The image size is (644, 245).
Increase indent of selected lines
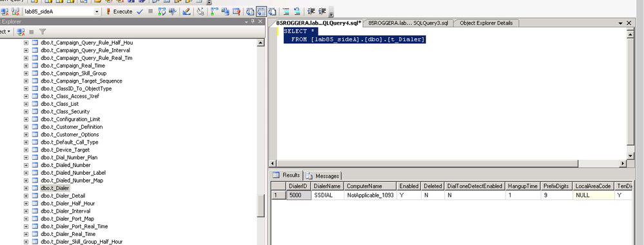(x=322, y=12)
